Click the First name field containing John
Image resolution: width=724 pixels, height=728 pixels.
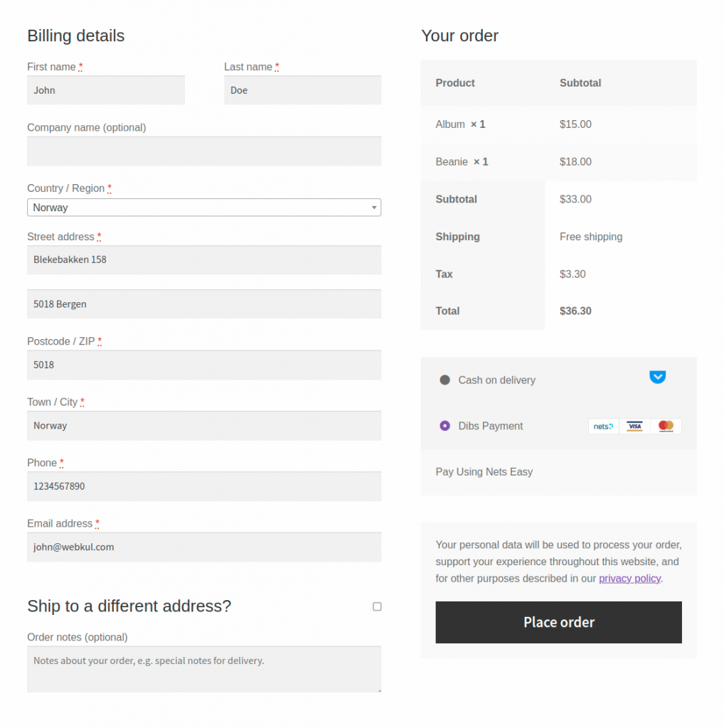coord(105,90)
